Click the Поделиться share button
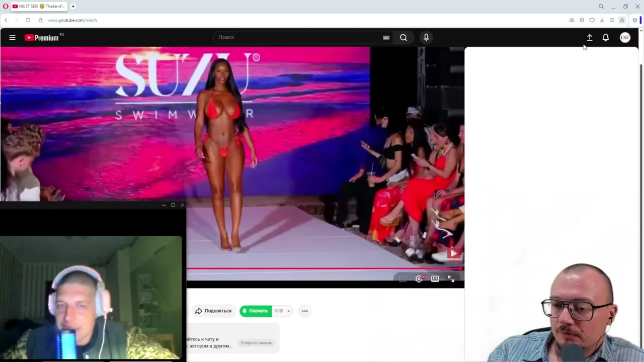The image size is (644, 362). [x=213, y=311]
